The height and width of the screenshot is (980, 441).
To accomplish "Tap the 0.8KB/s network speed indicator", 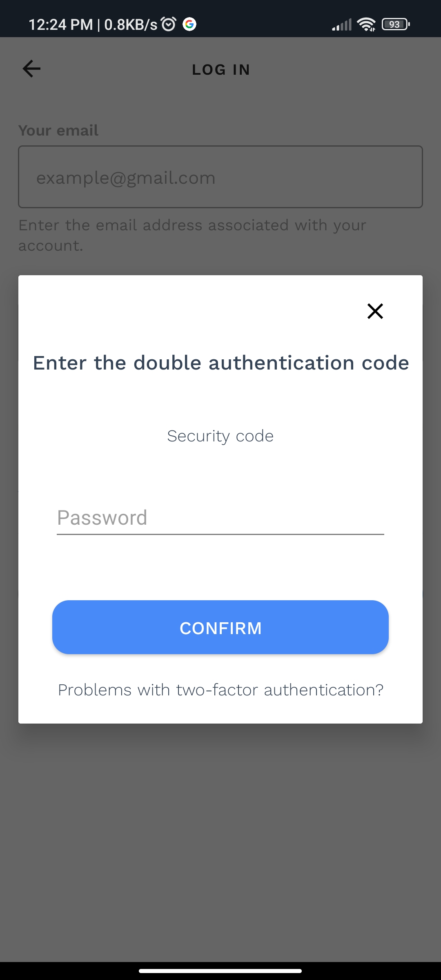I will 131,24.
